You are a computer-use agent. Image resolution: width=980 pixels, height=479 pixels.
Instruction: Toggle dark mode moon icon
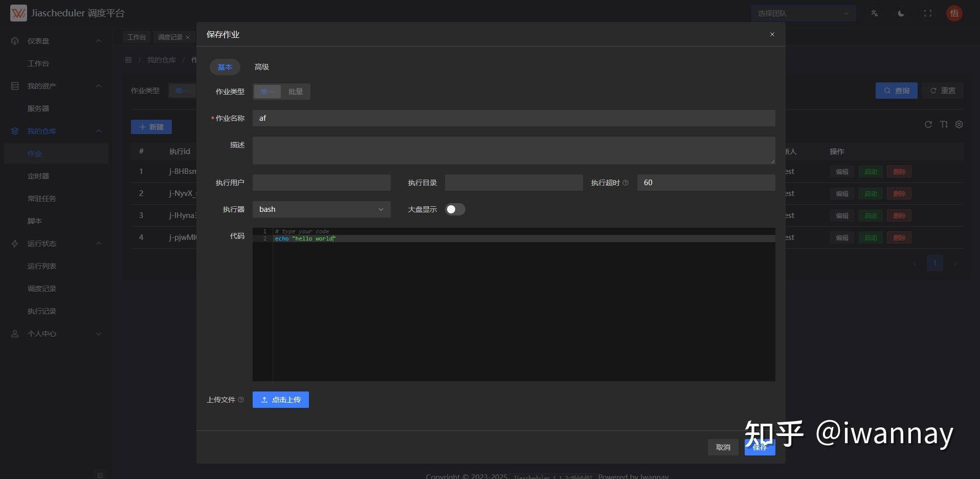pos(901,13)
